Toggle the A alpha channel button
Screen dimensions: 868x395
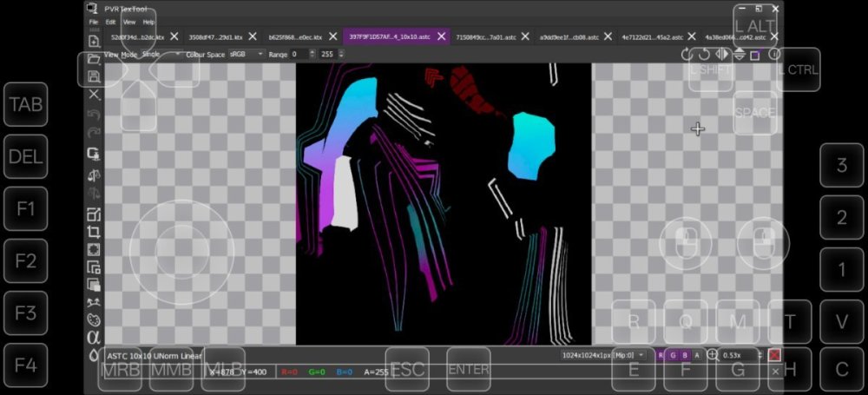(697, 355)
